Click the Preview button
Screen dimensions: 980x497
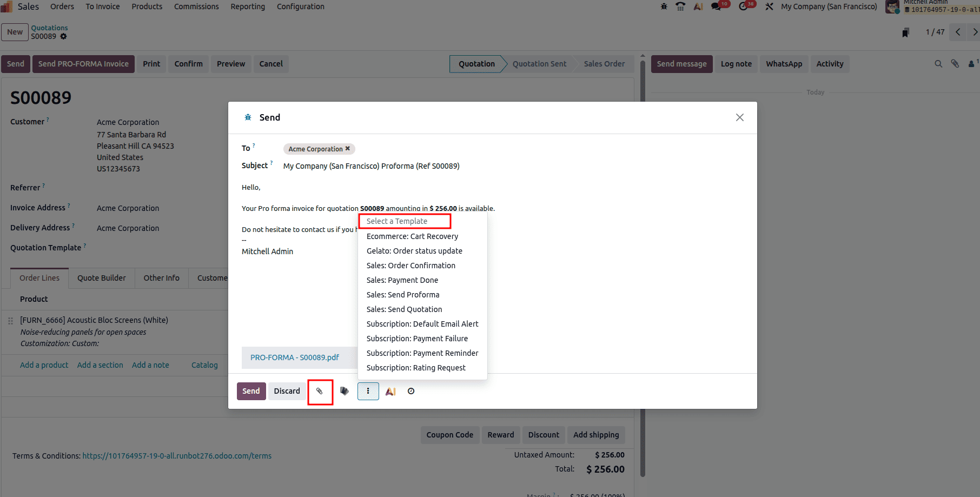(x=231, y=64)
